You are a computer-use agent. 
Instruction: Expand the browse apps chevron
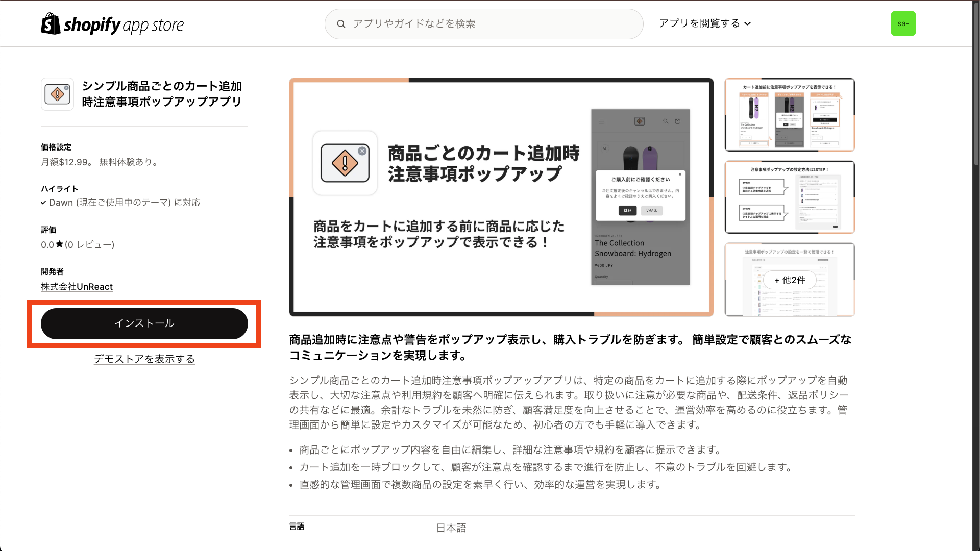point(748,23)
